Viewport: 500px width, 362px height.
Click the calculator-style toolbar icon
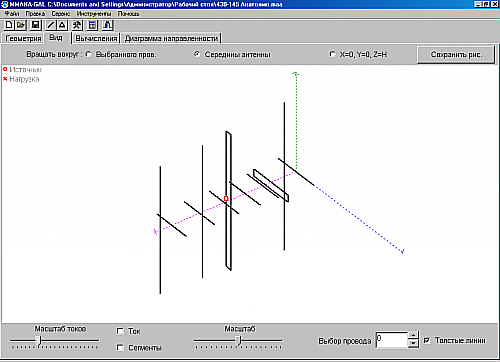click(92, 25)
